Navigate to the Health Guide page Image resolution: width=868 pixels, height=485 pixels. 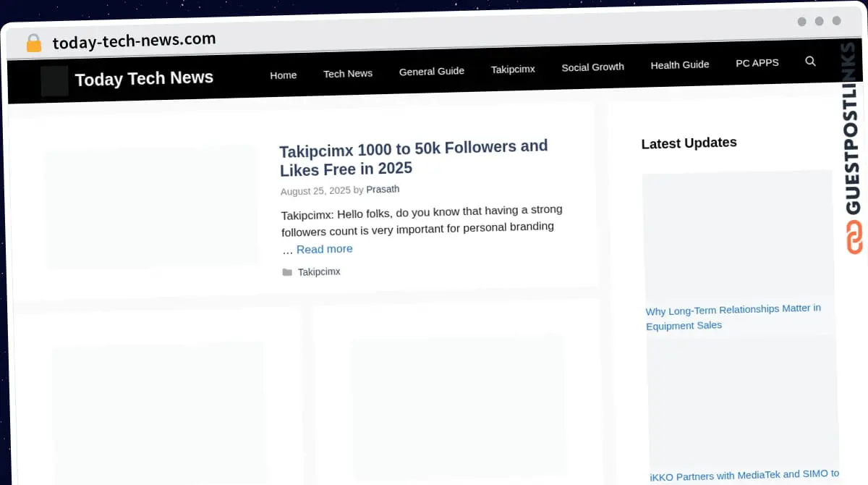coord(680,64)
